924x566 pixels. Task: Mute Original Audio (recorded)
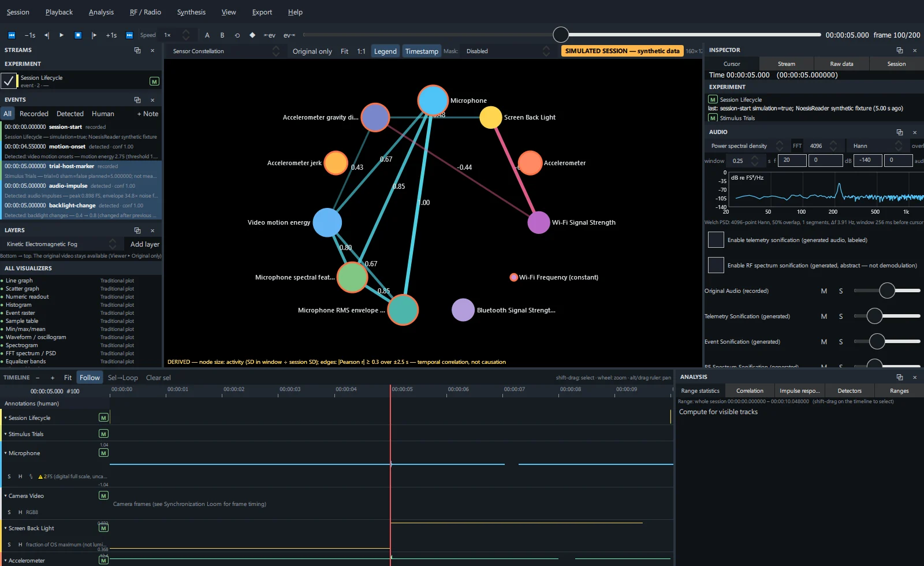click(x=824, y=291)
